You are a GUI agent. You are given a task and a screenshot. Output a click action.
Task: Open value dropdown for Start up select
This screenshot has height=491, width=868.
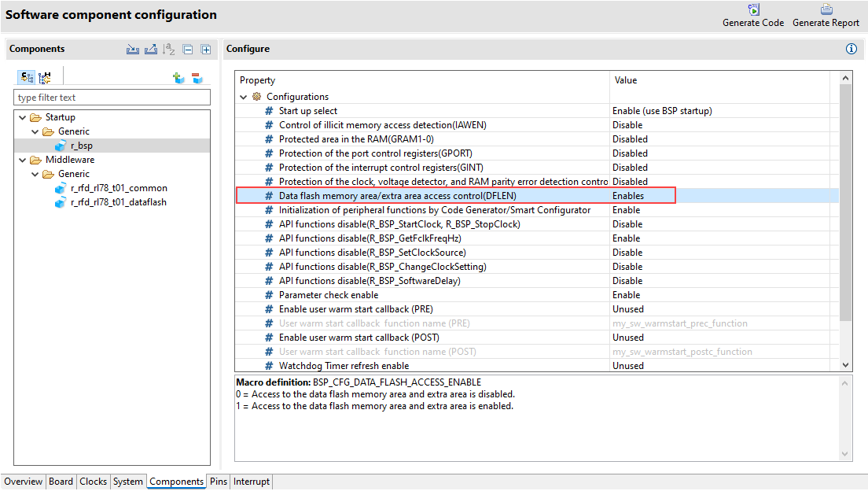tap(720, 111)
